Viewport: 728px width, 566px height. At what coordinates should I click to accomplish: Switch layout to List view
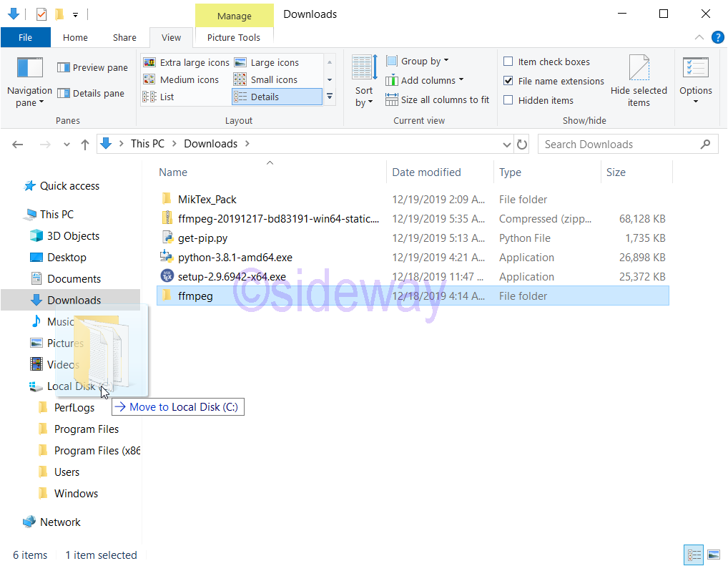(158, 97)
